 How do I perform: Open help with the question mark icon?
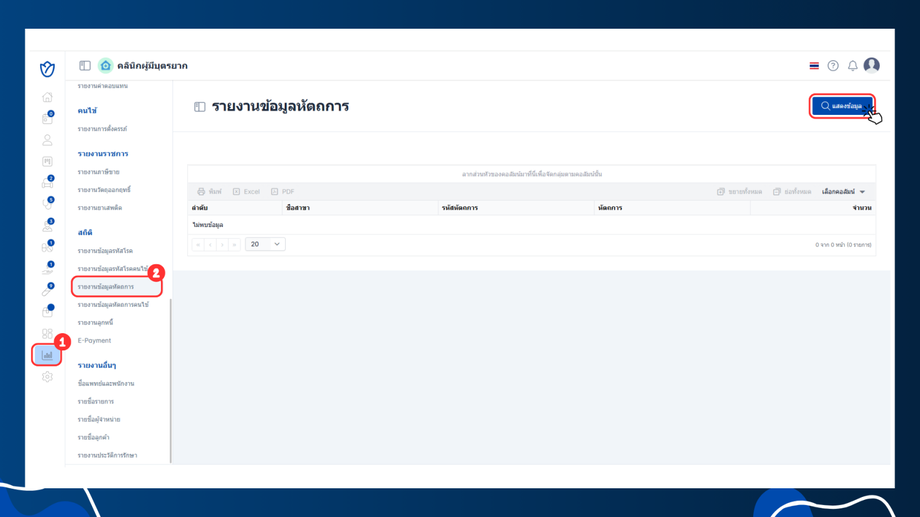click(x=833, y=66)
